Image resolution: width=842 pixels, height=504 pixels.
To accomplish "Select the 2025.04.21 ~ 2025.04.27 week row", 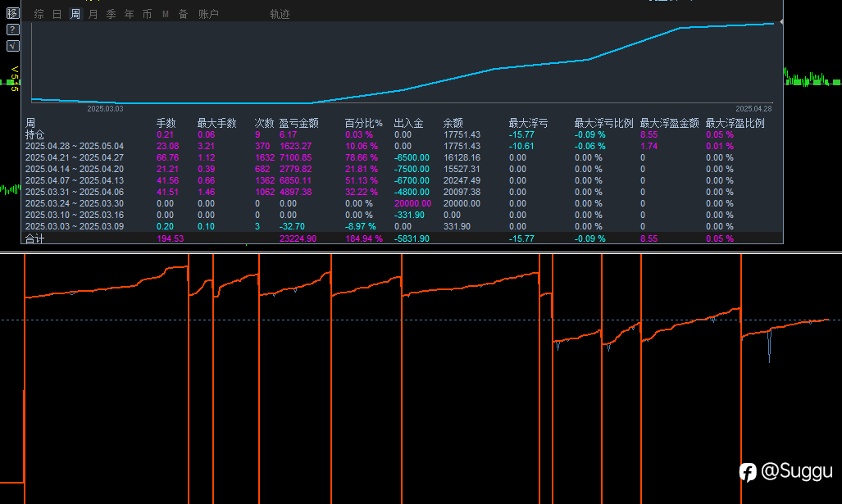I will click(x=75, y=157).
